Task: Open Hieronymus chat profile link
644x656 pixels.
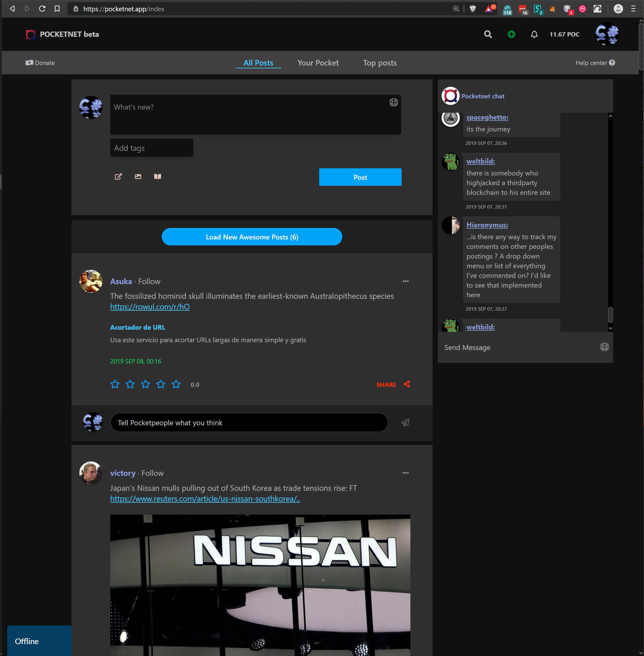Action: 487,225
